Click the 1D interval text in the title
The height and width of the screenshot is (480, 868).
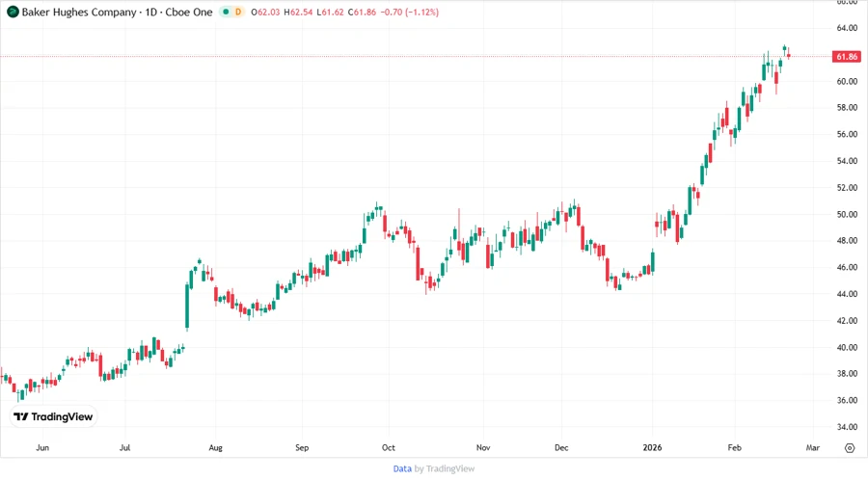(x=151, y=13)
